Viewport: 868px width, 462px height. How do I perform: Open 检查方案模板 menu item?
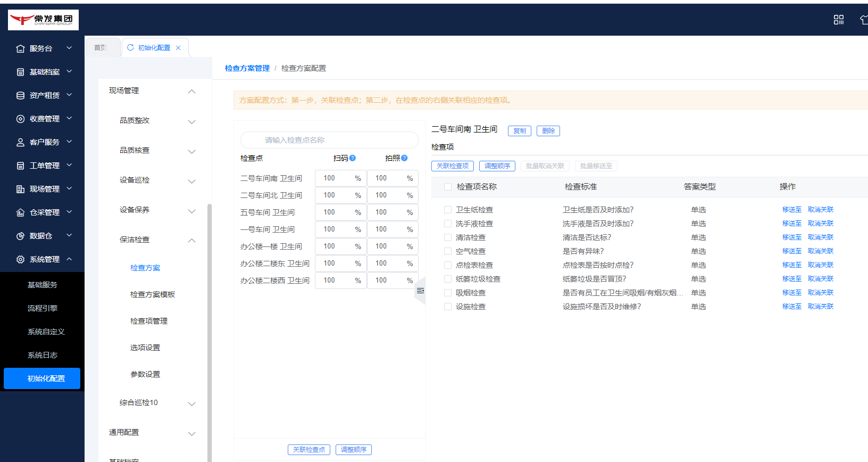[x=153, y=294]
